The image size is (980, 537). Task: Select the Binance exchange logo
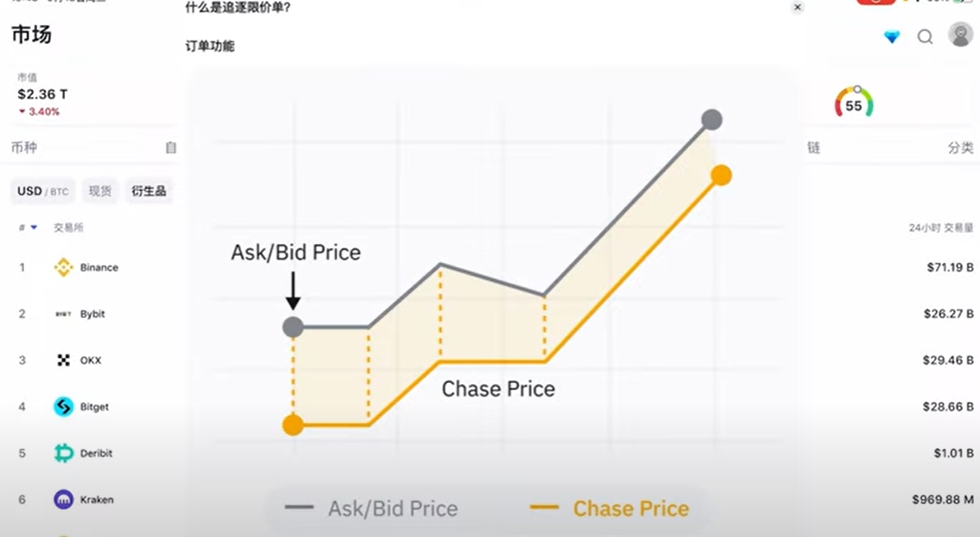(x=63, y=267)
